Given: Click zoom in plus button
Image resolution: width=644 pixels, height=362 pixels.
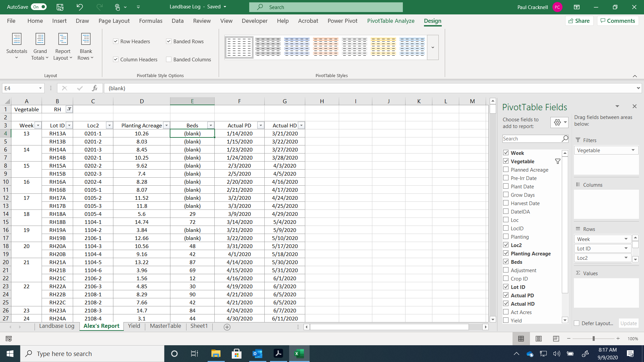Looking at the screenshot, I should point(618,339).
